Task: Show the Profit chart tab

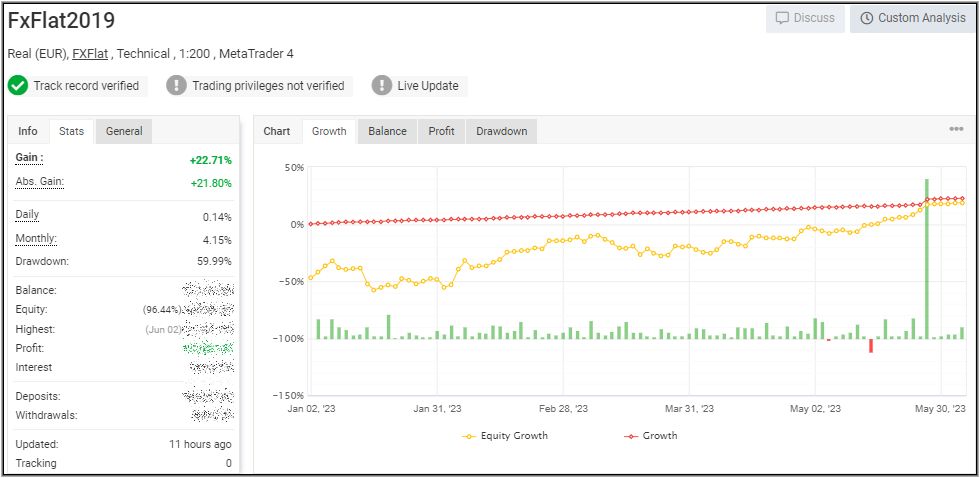Action: [x=441, y=131]
